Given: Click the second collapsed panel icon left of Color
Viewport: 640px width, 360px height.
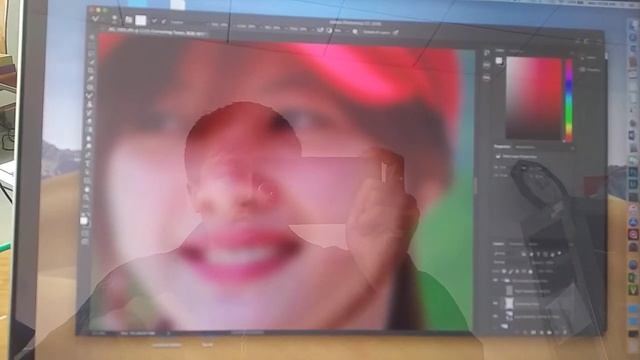Looking at the screenshot, I should [487, 65].
